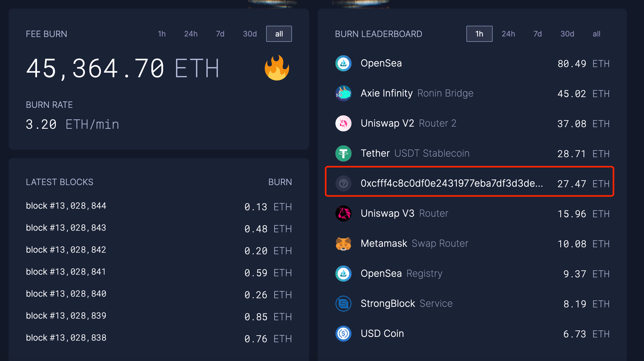
Task: Open Metamask Swap Router entry
Action: click(x=415, y=244)
